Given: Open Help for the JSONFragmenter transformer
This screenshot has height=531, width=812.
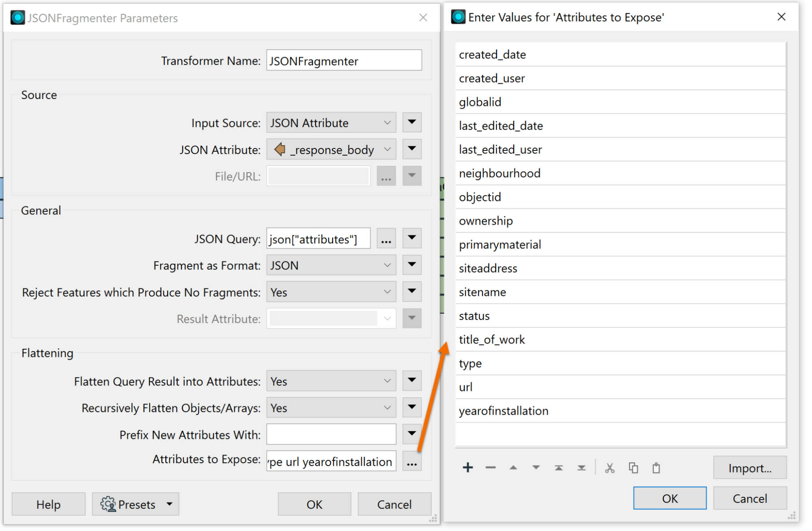Looking at the screenshot, I should [48, 504].
